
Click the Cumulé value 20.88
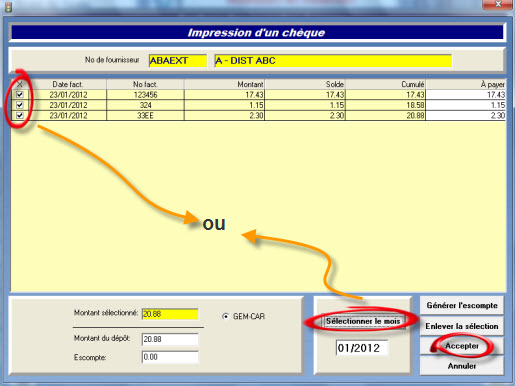[x=386, y=115]
